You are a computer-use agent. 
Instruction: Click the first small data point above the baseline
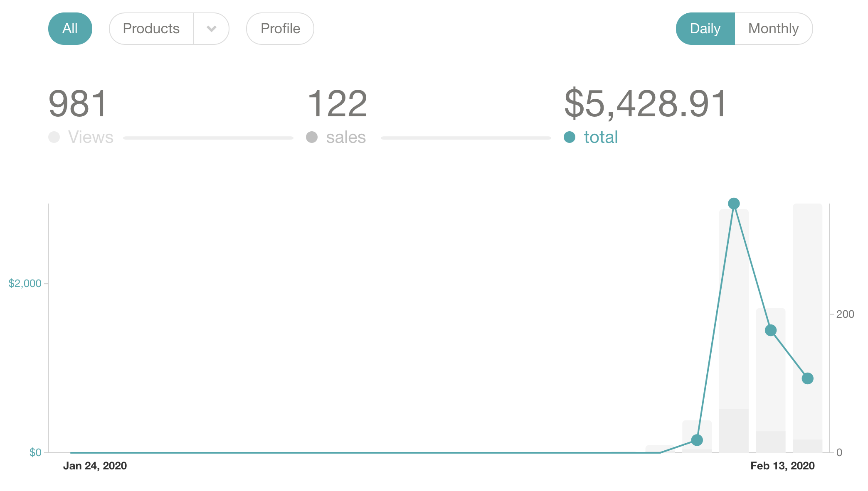[x=696, y=440]
